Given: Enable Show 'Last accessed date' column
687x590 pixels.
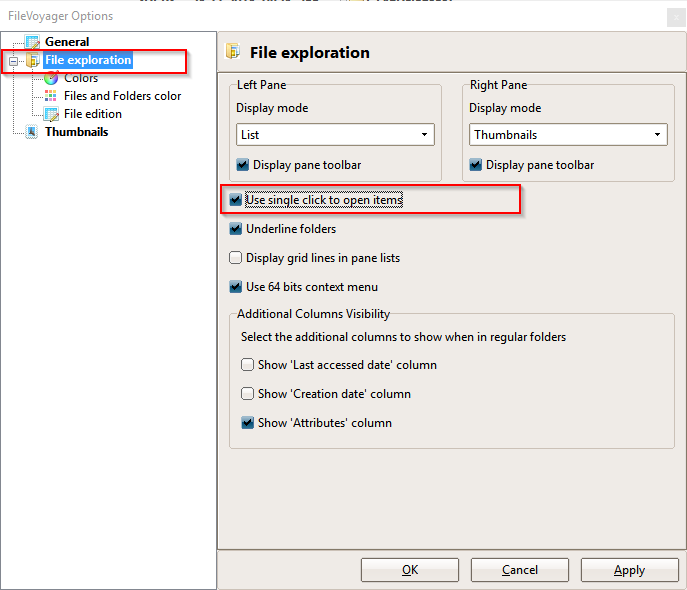Looking at the screenshot, I should click(x=248, y=364).
